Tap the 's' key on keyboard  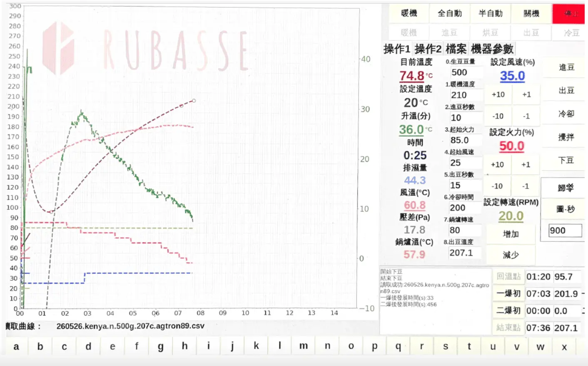tap(446, 346)
